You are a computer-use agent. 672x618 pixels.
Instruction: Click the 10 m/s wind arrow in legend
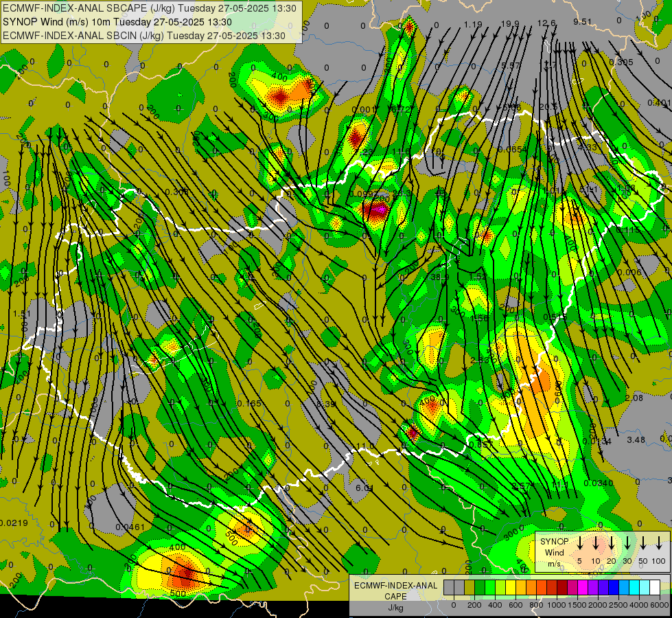coord(595,543)
